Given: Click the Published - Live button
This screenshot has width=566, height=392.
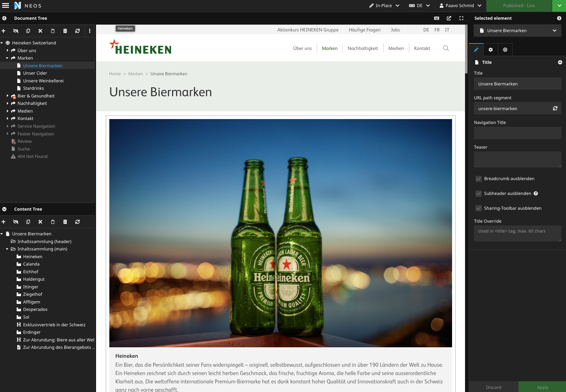Looking at the screenshot, I should coord(519,6).
